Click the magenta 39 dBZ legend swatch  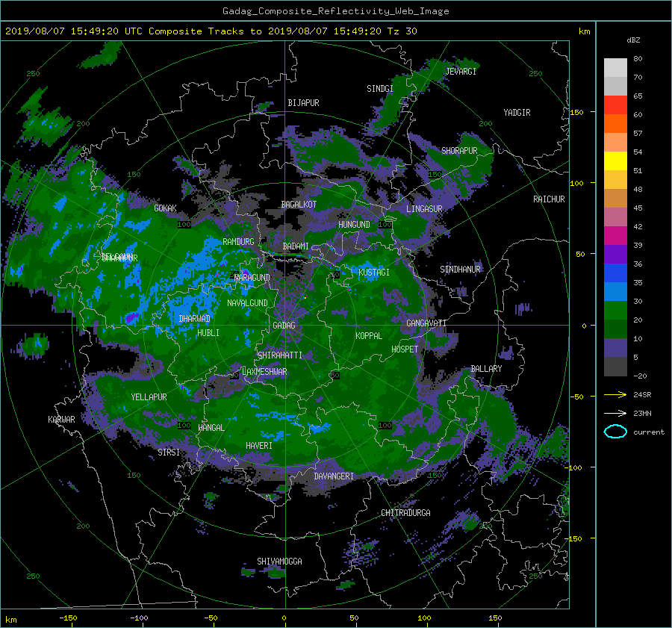(615, 236)
